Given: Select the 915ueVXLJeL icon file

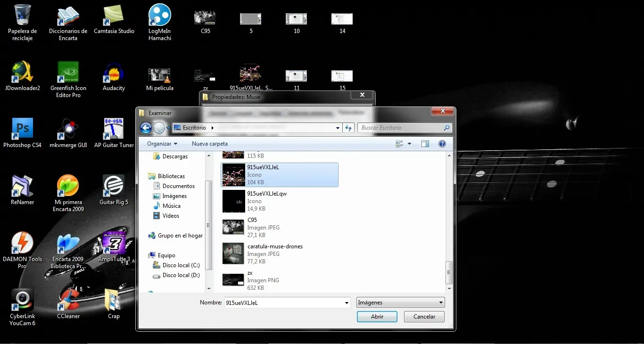Looking at the screenshot, I should 280,175.
